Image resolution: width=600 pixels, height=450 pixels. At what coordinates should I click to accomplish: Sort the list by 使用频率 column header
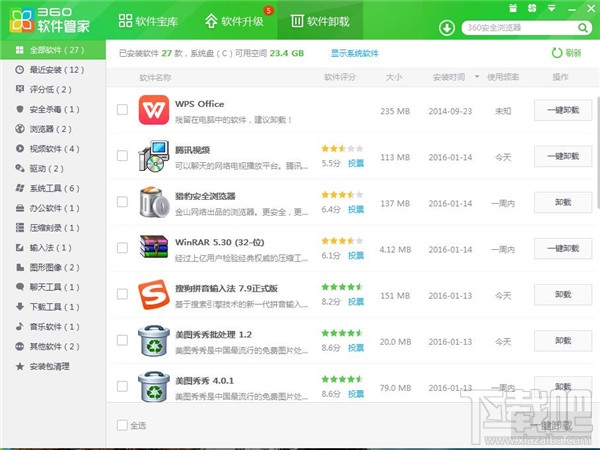point(502,76)
